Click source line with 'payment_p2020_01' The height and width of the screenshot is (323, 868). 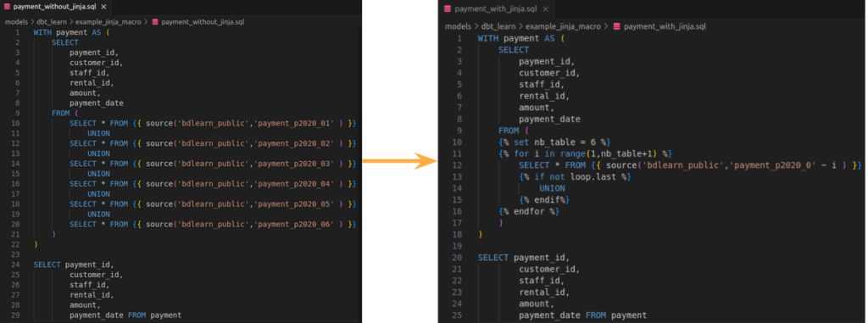point(213,123)
